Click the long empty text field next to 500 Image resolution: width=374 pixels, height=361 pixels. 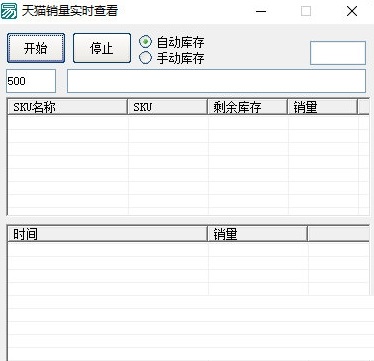[x=216, y=81]
